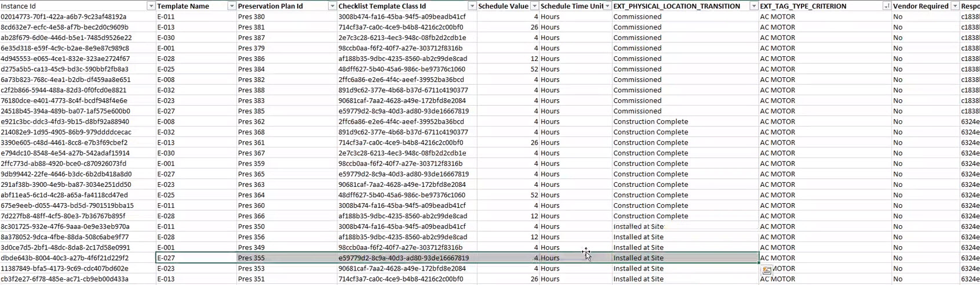Image resolution: width=980 pixels, height=285 pixels.
Task: Expand the Preservation Plan Id filter arrow
Action: 332,6
